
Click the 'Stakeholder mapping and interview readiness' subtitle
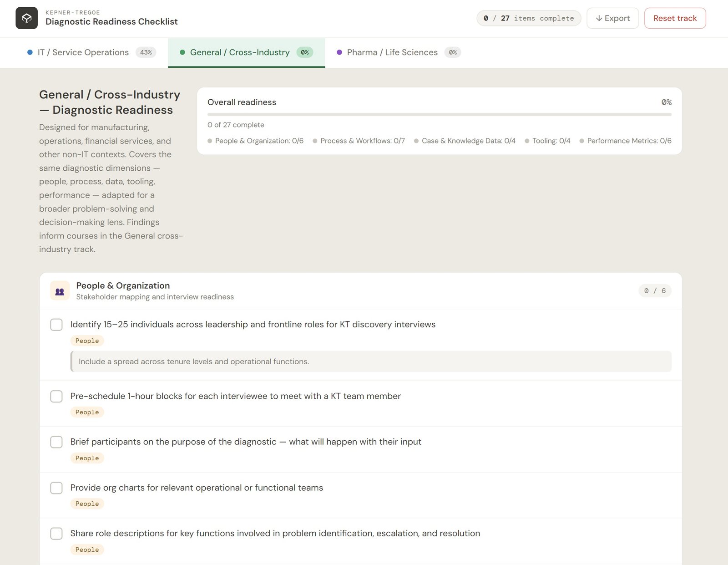(x=155, y=297)
